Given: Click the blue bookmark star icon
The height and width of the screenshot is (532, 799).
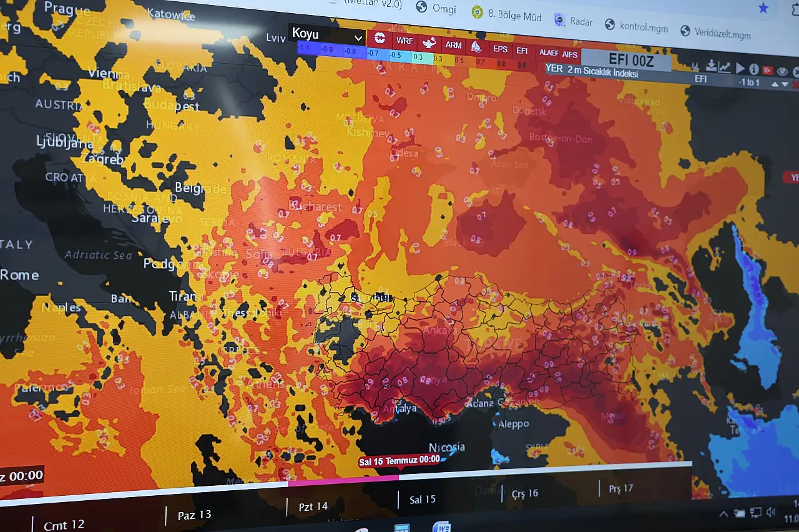Looking at the screenshot, I should (x=763, y=8).
